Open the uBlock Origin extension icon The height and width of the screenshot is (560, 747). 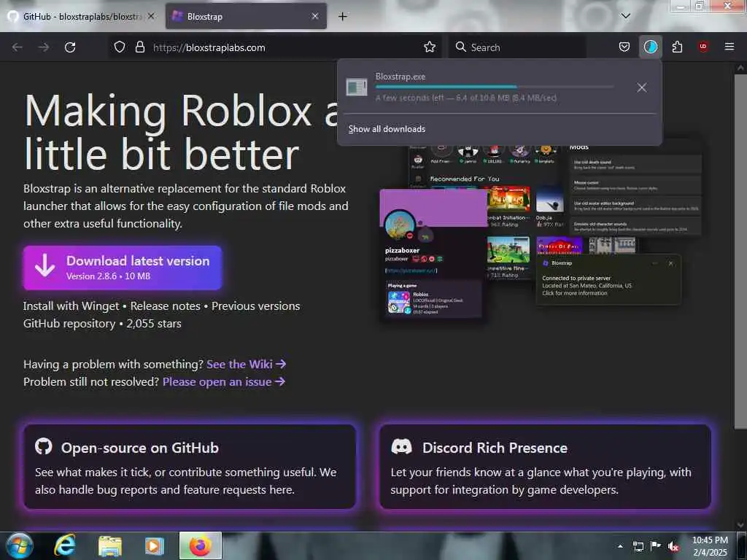click(x=703, y=47)
